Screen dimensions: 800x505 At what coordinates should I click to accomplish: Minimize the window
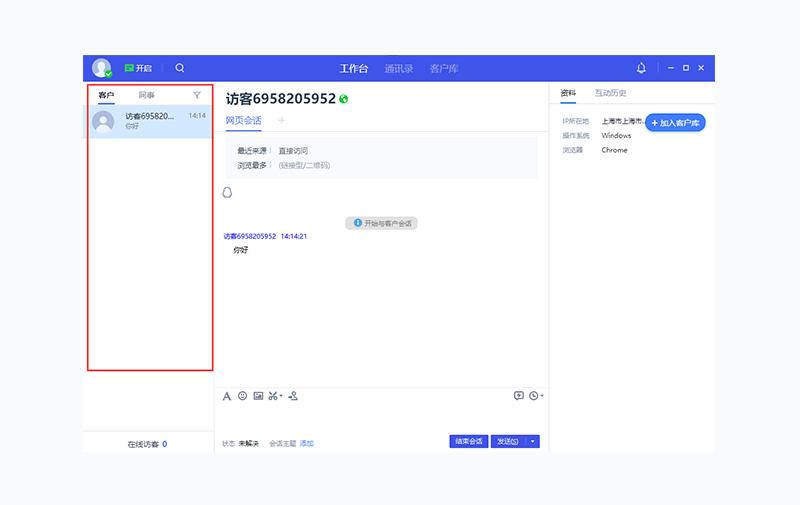(670, 68)
